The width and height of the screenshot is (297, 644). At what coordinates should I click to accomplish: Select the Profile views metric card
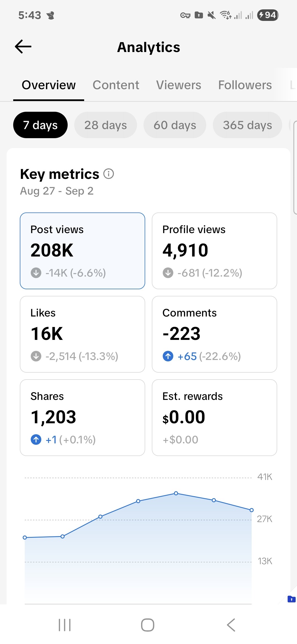tap(215, 251)
